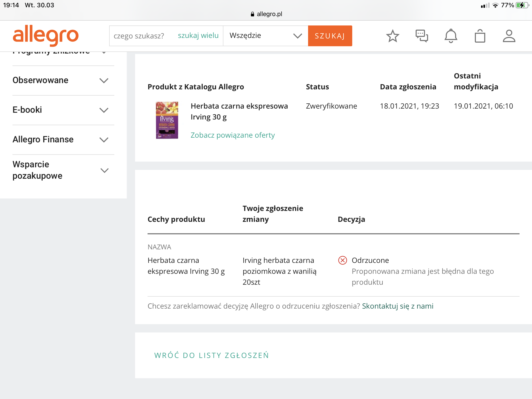Image resolution: width=532 pixels, height=399 pixels.
Task: Click the red rejected status icon
Action: 342,260
